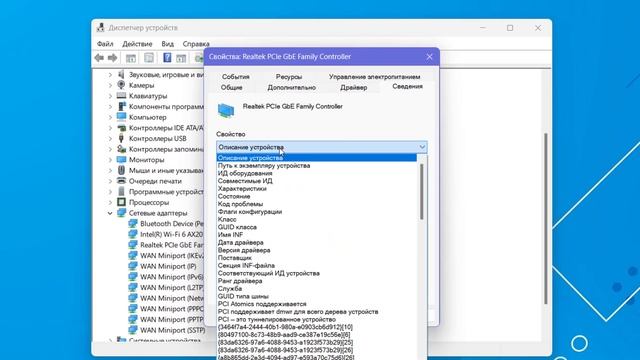Image resolution: width=640 pixels, height=360 pixels.
Task: Click the Компьютер category icon
Action: coord(121,117)
